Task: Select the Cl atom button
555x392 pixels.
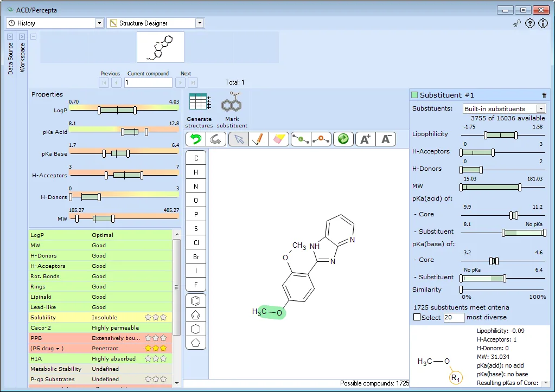Action: click(x=196, y=243)
